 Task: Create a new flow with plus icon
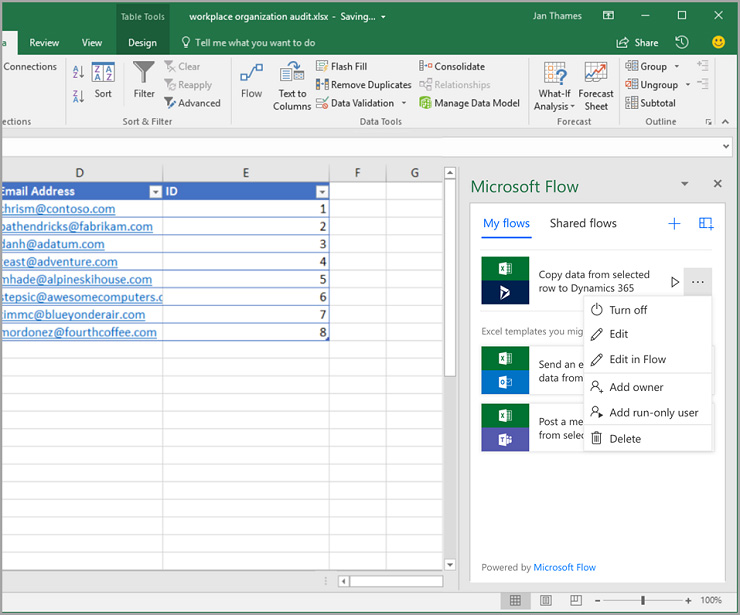[674, 223]
